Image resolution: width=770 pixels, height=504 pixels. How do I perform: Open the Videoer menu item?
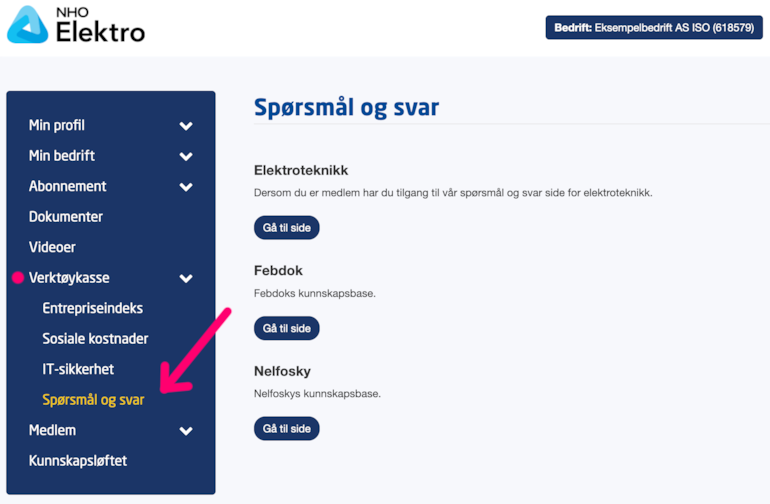point(52,247)
